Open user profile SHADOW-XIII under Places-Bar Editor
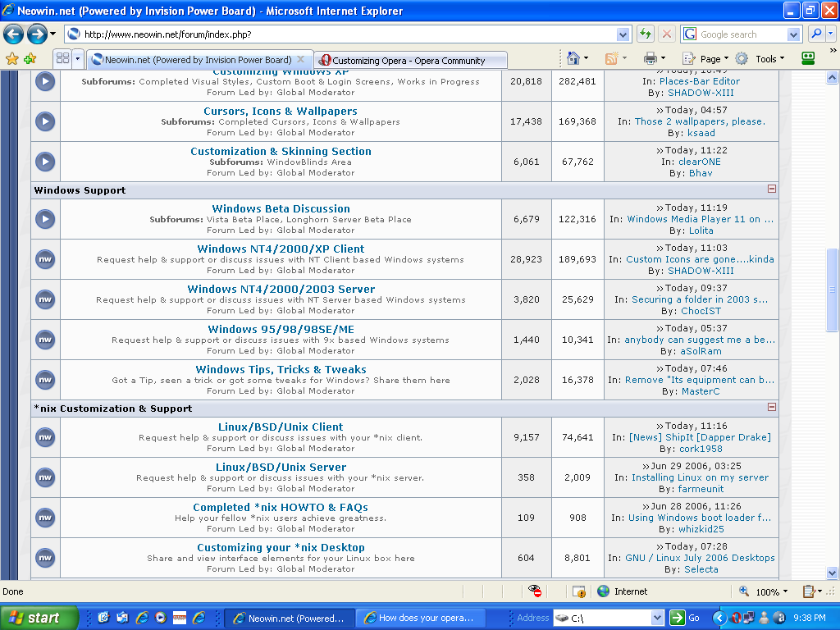This screenshot has width=840, height=630. click(701, 93)
